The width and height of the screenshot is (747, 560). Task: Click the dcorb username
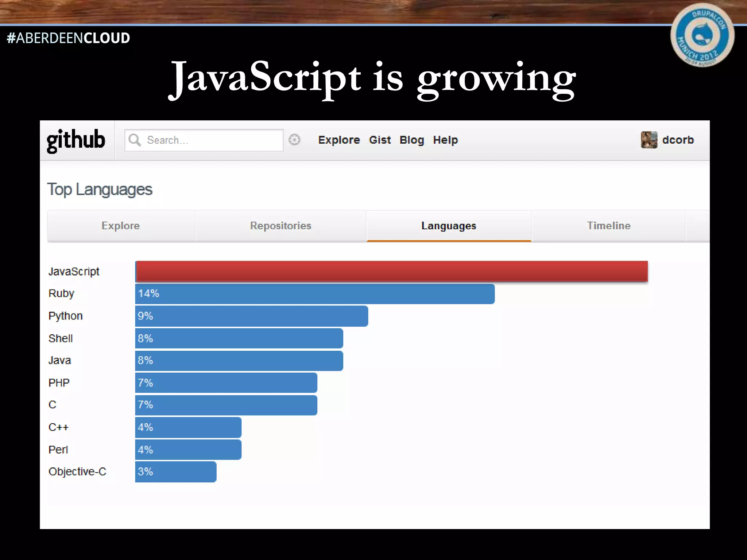point(678,140)
